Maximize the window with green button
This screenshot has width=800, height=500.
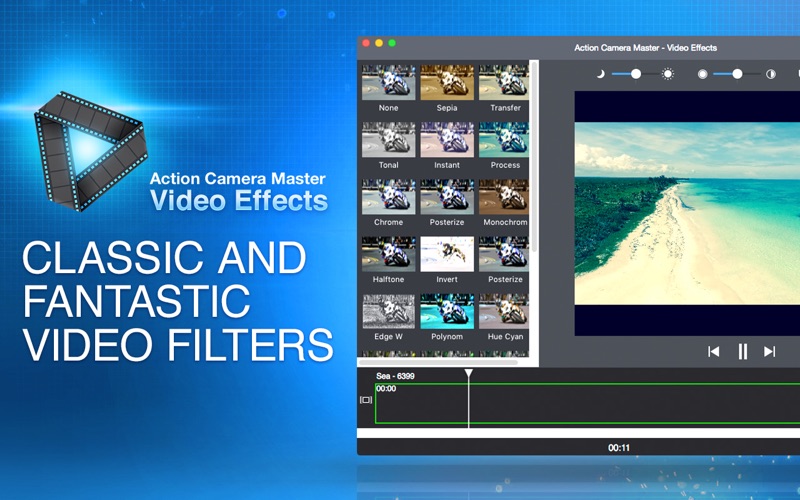coord(392,43)
